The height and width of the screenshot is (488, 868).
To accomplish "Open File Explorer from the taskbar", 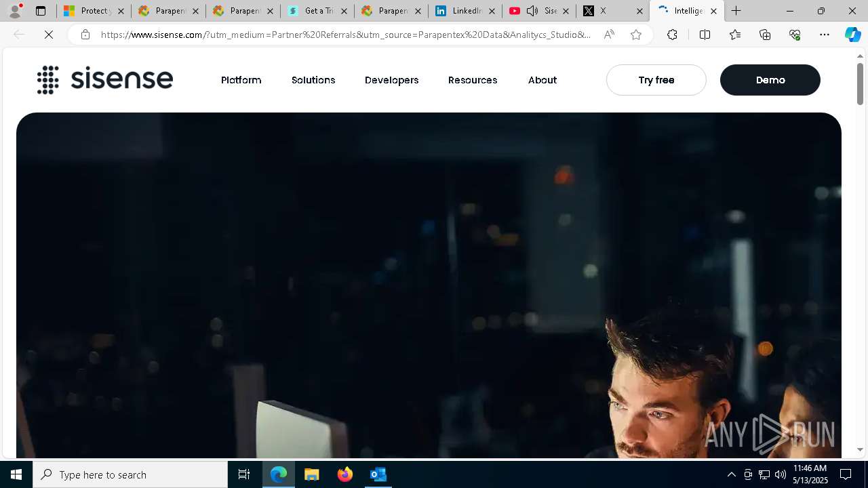I will click(312, 474).
